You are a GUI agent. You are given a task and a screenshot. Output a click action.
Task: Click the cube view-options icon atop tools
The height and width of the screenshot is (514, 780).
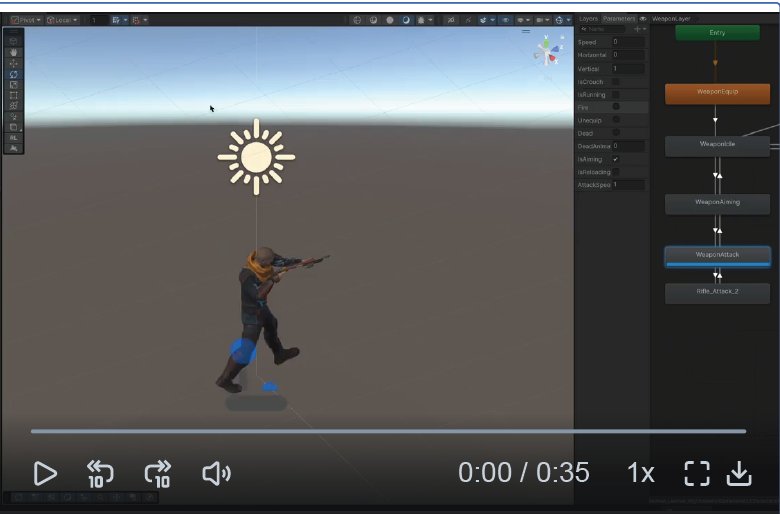pos(13,41)
